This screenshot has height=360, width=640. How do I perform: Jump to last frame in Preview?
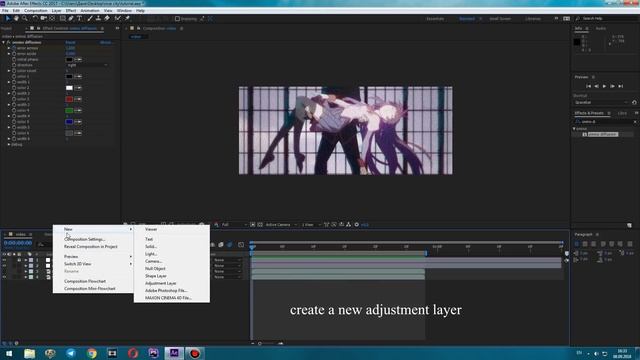tap(621, 87)
